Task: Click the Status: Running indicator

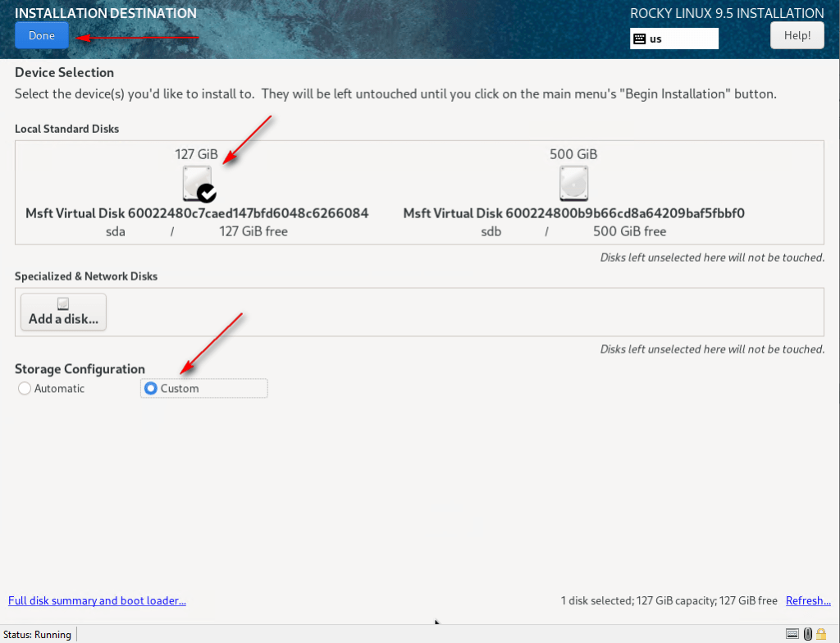Action: 37,634
